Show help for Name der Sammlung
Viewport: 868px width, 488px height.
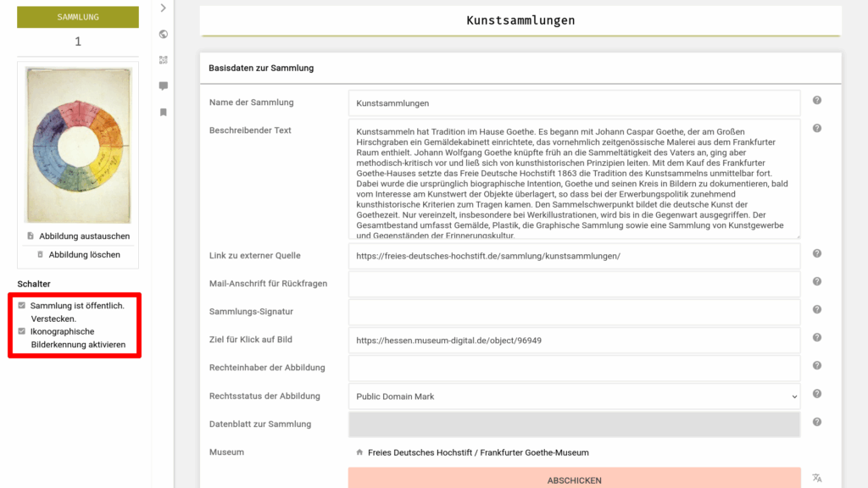pyautogui.click(x=817, y=100)
